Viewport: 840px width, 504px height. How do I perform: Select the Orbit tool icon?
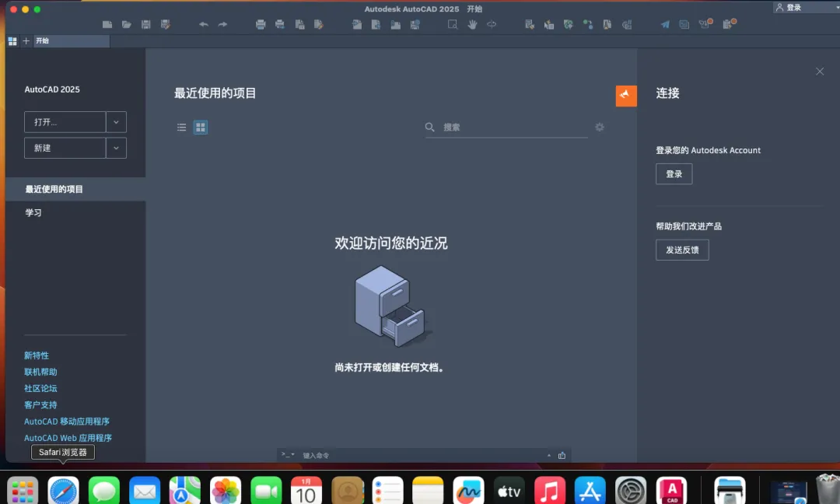(x=492, y=24)
